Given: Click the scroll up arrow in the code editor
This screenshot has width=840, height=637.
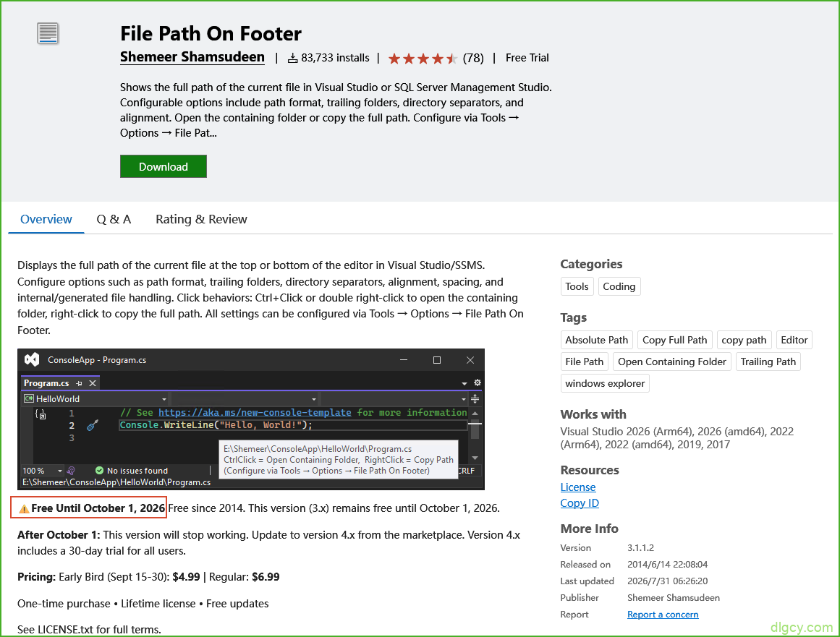Looking at the screenshot, I should pyautogui.click(x=475, y=414).
